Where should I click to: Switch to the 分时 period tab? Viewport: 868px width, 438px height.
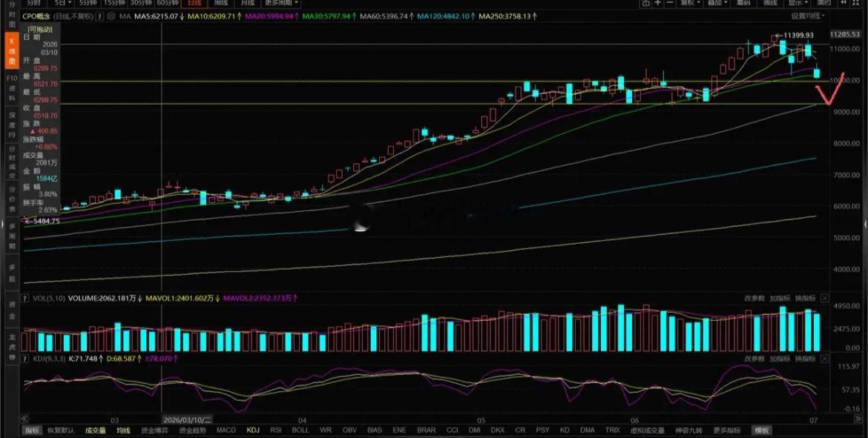tap(34, 3)
